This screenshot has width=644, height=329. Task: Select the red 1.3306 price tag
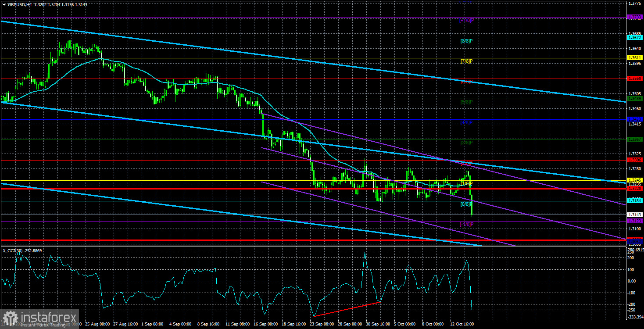click(x=635, y=160)
